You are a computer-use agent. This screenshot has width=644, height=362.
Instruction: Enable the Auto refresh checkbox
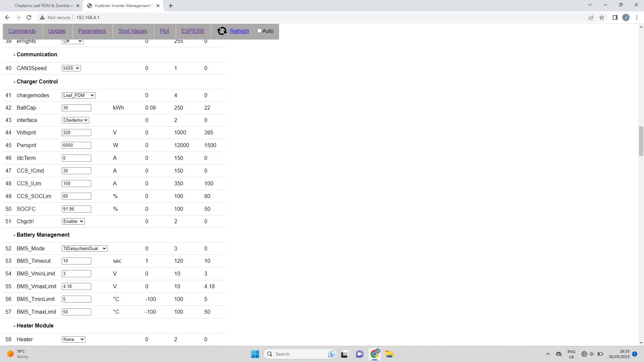[259, 31]
